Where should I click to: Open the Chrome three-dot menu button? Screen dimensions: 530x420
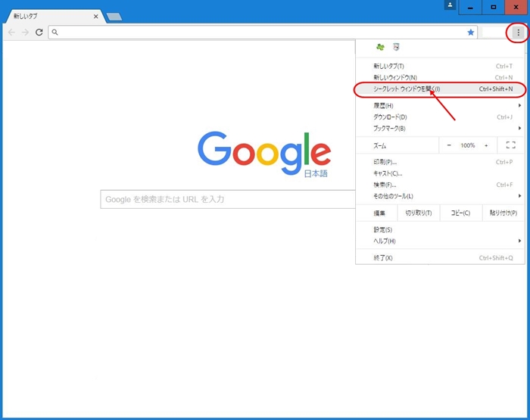point(518,33)
